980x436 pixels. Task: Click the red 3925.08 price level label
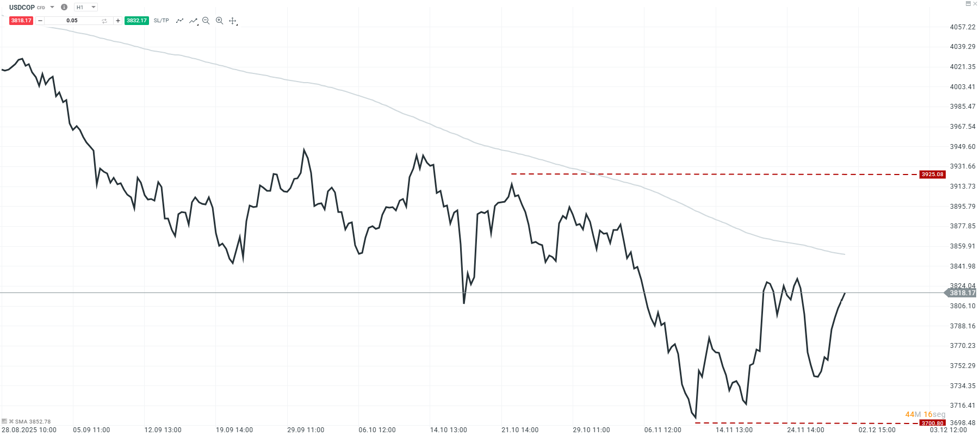coord(932,175)
